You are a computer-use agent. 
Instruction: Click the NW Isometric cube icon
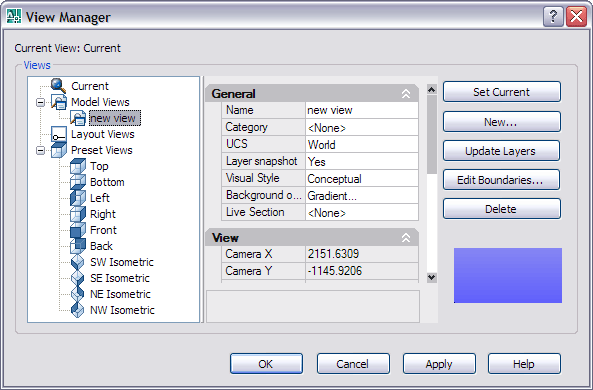click(x=78, y=310)
